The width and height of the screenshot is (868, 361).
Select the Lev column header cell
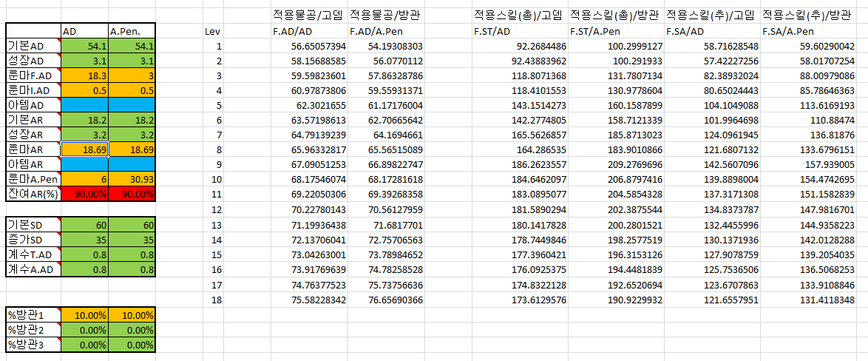[x=212, y=32]
